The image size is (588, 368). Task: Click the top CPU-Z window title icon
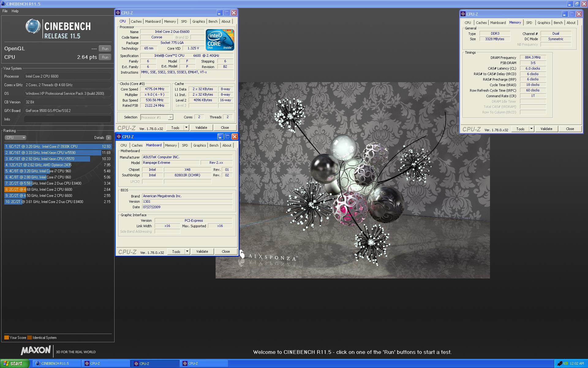pyautogui.click(x=118, y=13)
